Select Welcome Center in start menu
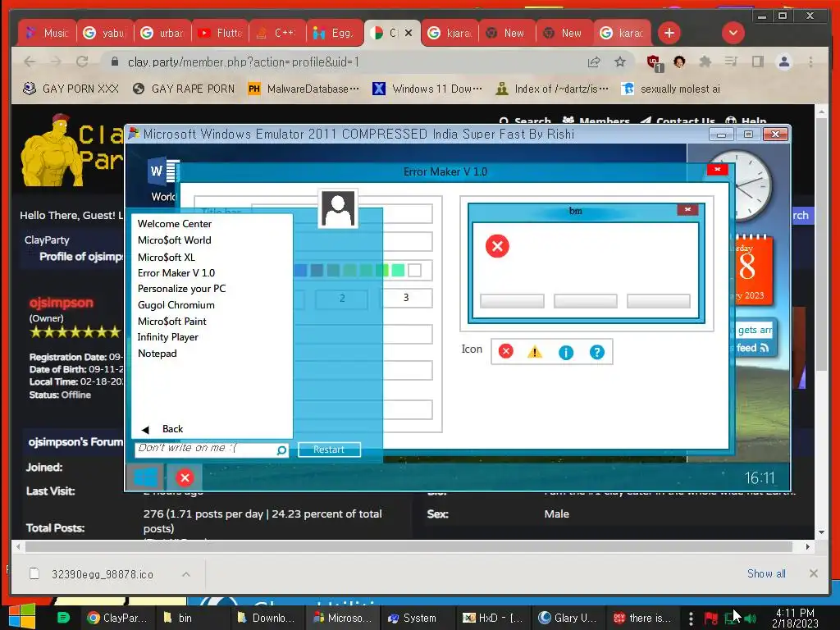This screenshot has height=630, width=840. point(174,224)
